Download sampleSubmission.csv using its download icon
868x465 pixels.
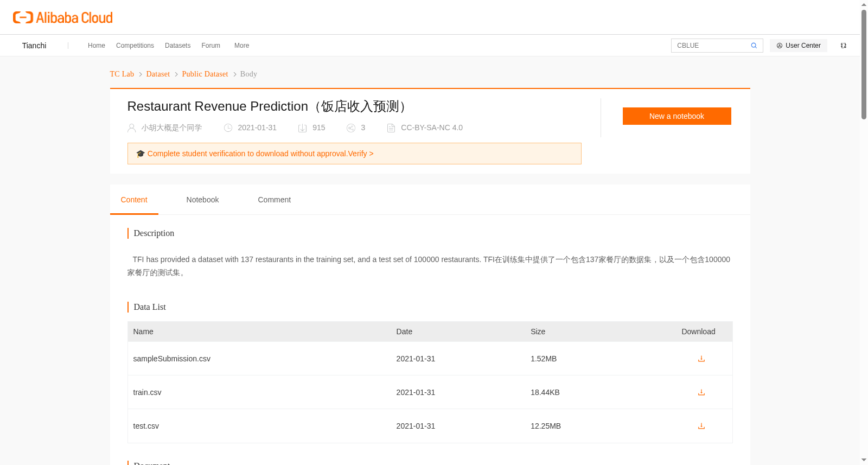[x=701, y=359]
